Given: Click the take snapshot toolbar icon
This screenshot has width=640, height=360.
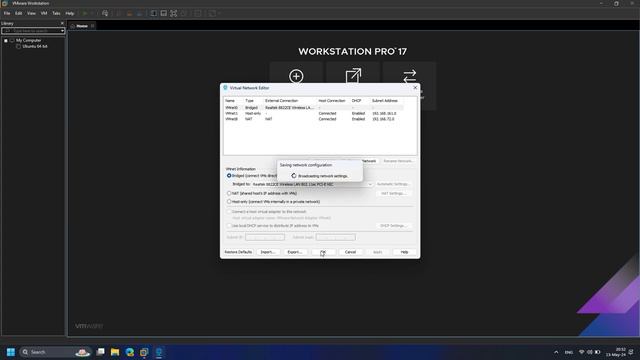Looking at the screenshot, I should [119, 13].
